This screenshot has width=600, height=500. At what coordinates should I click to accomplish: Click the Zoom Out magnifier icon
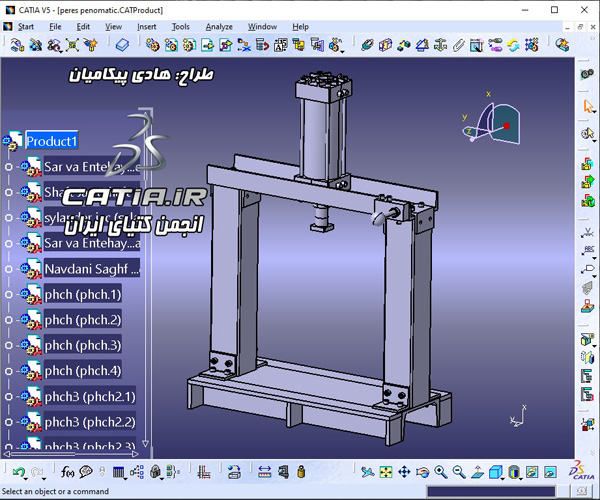(x=459, y=472)
